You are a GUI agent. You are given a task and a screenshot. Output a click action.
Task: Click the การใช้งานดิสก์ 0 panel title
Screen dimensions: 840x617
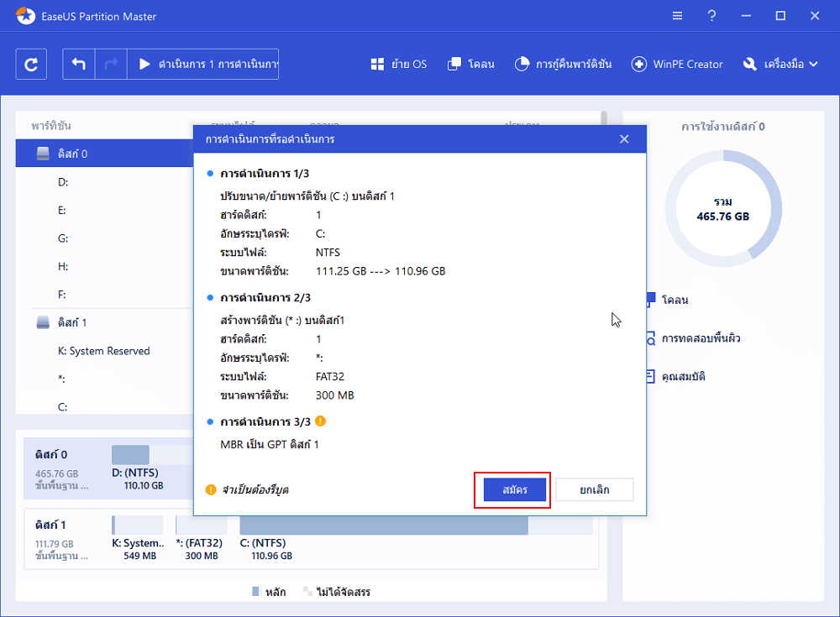tap(723, 127)
